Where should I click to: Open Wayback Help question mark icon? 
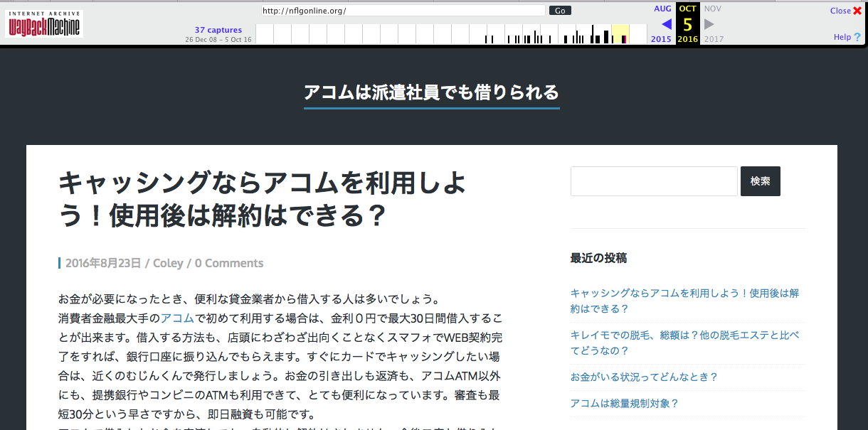[857, 37]
